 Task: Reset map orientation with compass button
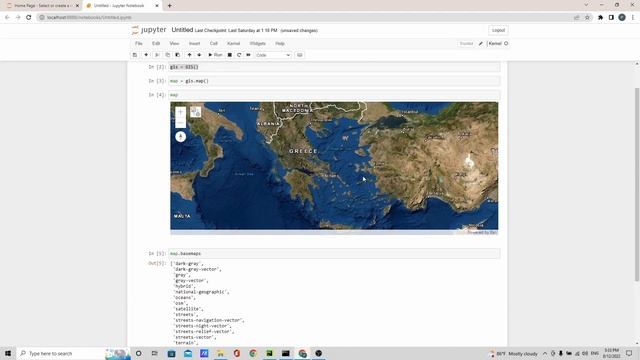click(x=180, y=137)
